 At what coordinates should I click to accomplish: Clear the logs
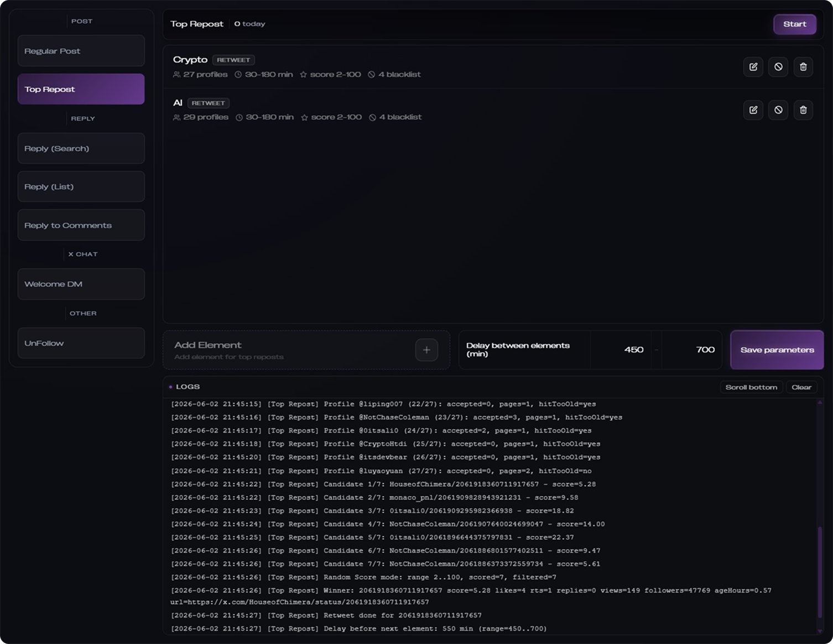click(801, 387)
